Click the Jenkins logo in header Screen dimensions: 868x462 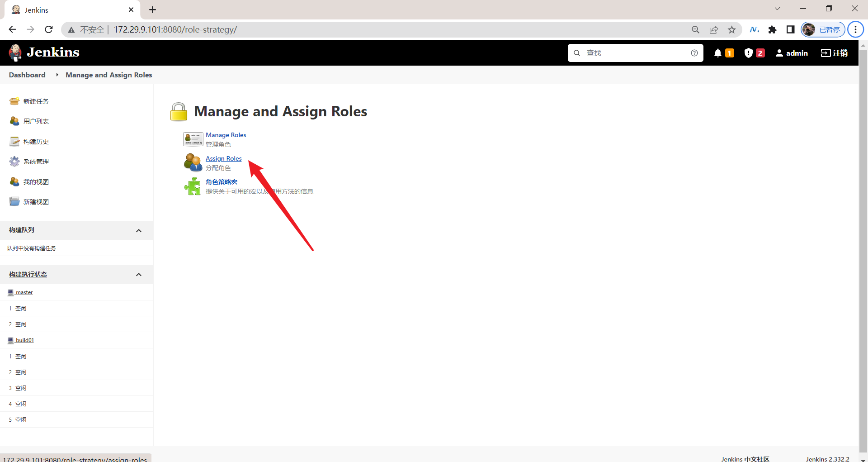[44, 52]
